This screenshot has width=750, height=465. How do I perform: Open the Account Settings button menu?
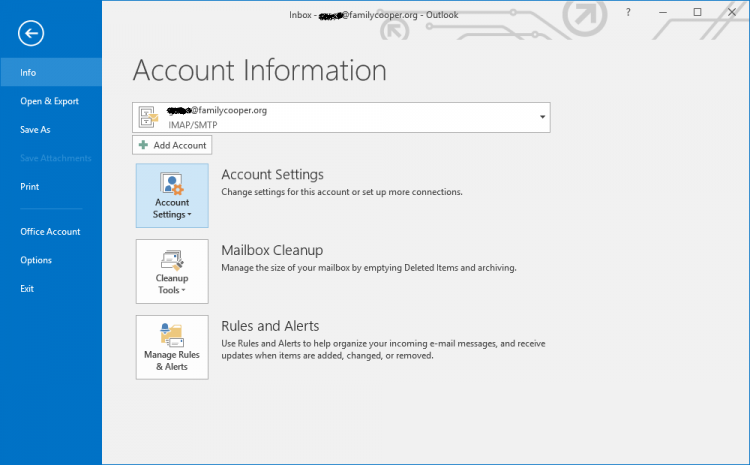172,196
